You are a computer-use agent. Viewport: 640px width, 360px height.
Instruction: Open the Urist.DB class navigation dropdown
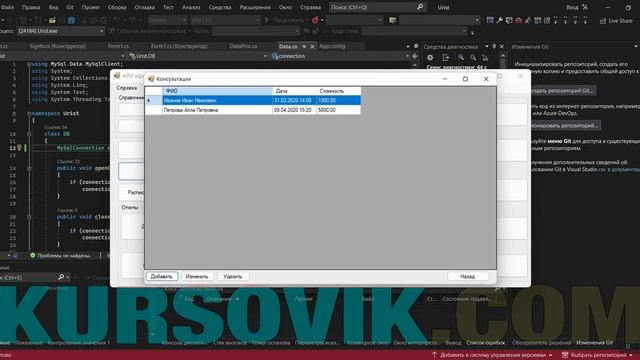coord(198,56)
